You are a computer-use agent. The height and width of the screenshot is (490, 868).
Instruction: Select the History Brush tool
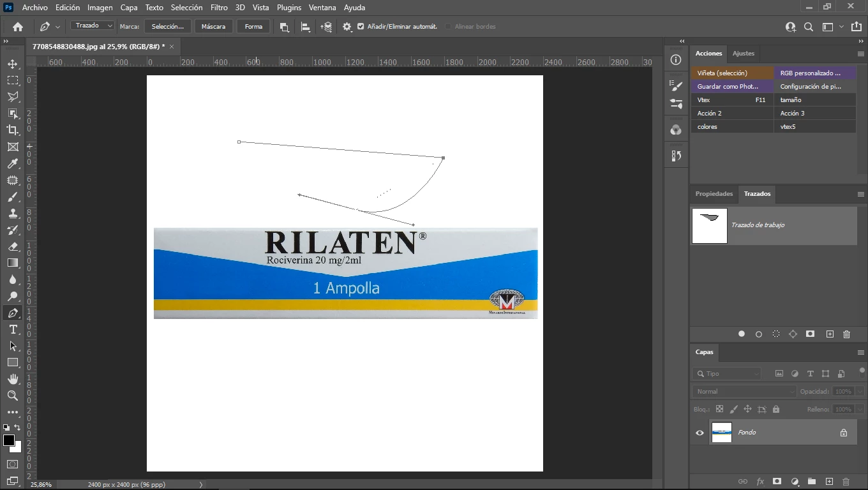tap(13, 230)
